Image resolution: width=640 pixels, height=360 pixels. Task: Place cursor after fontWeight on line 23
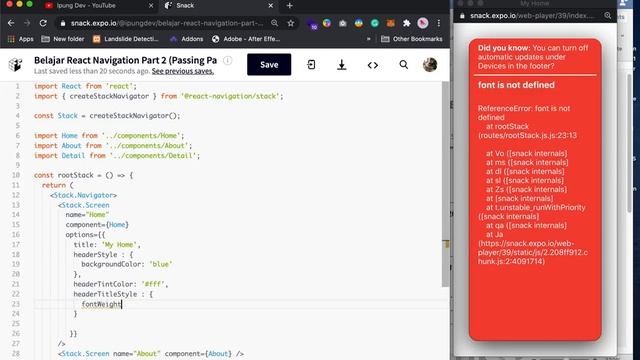click(122, 304)
